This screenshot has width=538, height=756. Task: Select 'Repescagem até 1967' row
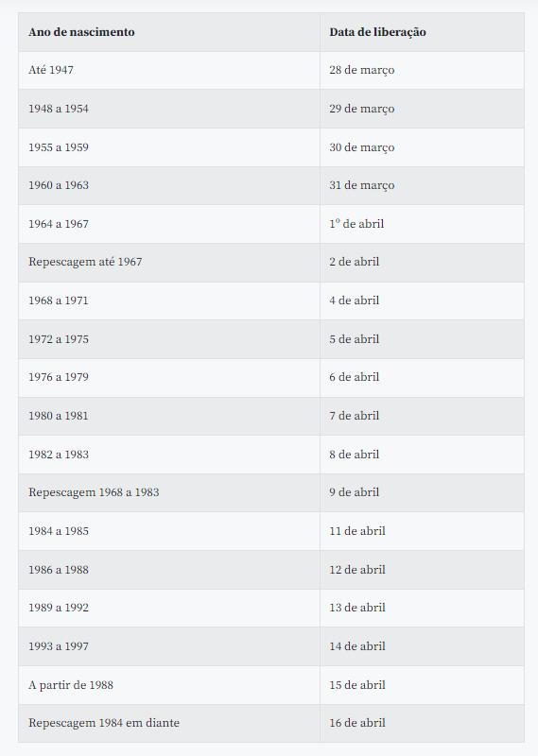pos(271,262)
